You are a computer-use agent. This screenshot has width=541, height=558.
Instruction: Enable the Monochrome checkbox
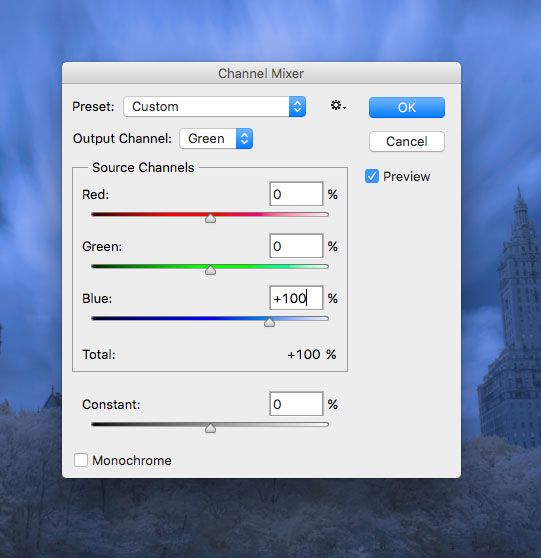pyautogui.click(x=81, y=460)
